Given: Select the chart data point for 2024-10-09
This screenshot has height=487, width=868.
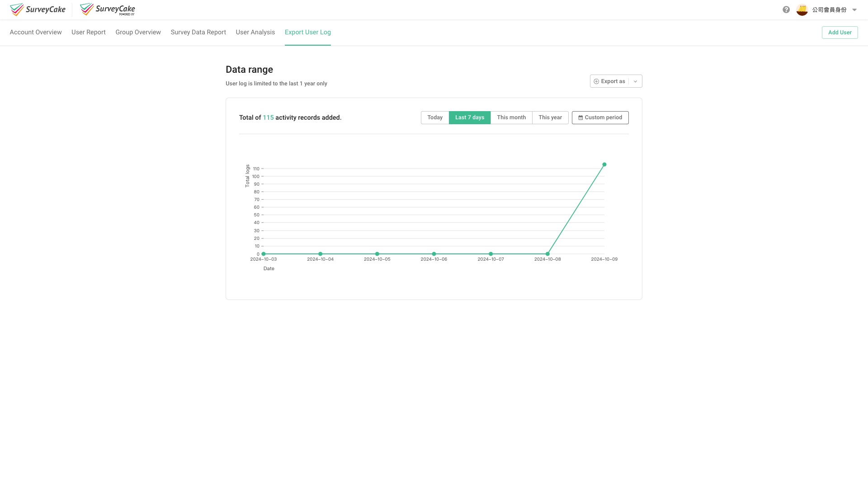Looking at the screenshot, I should [604, 164].
